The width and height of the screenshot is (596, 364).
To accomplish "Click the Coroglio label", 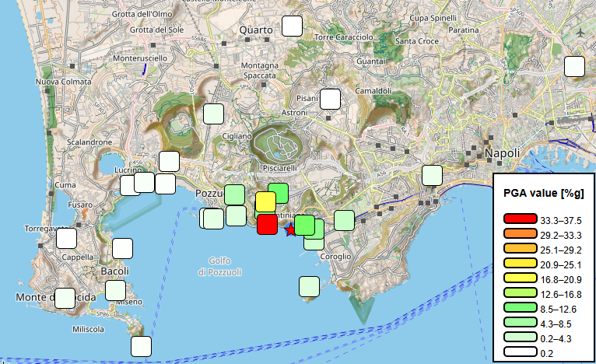I will pyautogui.click(x=335, y=257).
